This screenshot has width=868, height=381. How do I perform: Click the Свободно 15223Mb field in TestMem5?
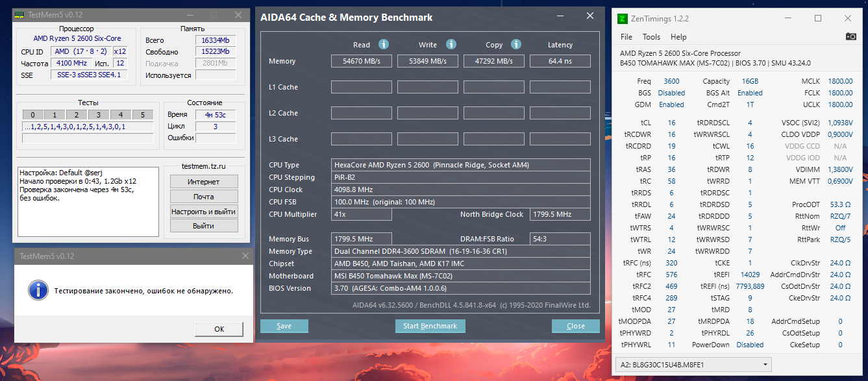[216, 51]
